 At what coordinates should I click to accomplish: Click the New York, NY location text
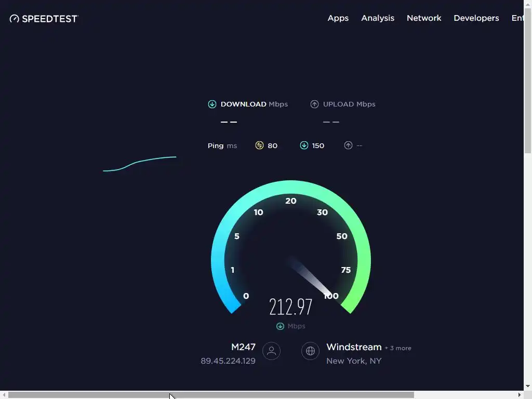pos(354,361)
